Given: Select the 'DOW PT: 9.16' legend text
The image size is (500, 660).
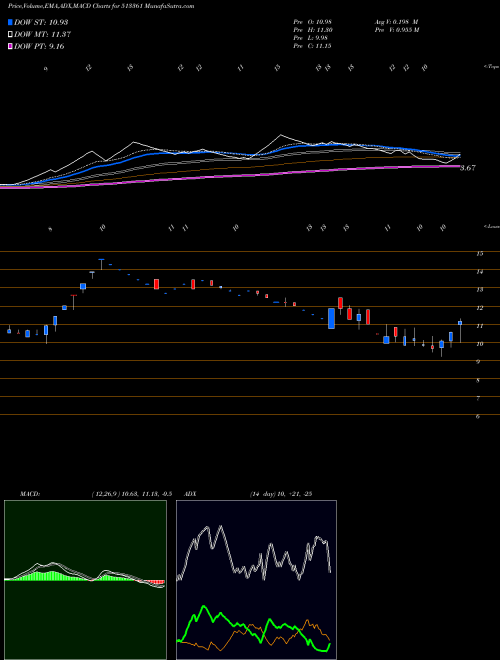Looking at the screenshot, I should tap(39, 47).
